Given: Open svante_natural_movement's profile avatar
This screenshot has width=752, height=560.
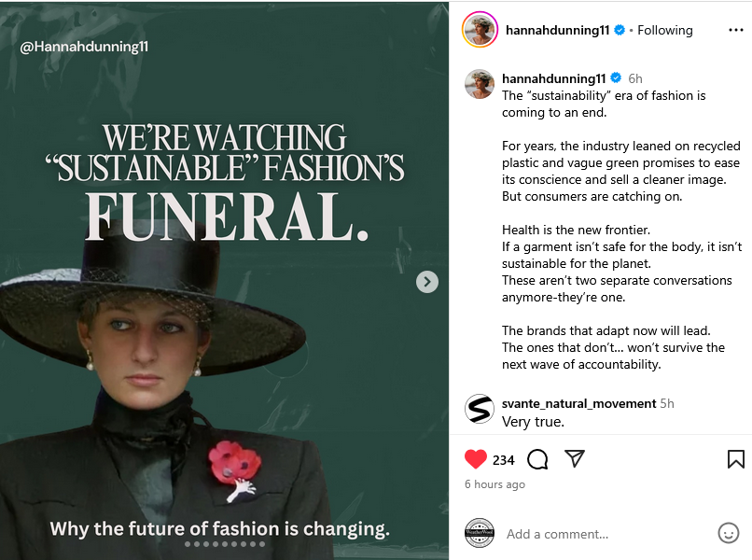Looking at the screenshot, I should coord(480,410).
